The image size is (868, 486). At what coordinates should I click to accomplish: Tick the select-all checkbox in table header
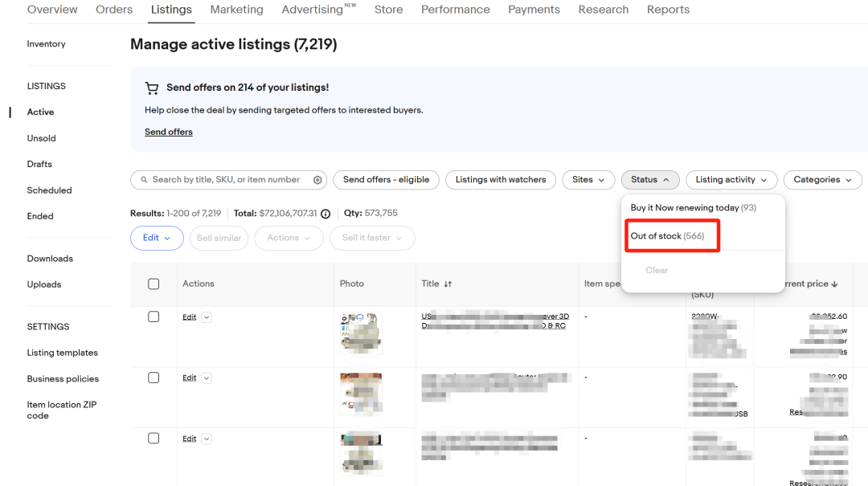(x=154, y=284)
